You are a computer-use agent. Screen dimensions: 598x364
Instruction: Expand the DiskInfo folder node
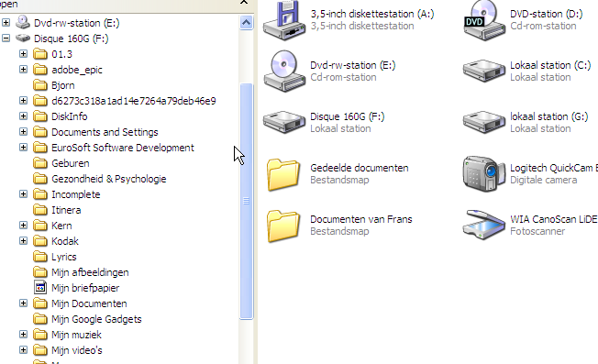pos(23,116)
